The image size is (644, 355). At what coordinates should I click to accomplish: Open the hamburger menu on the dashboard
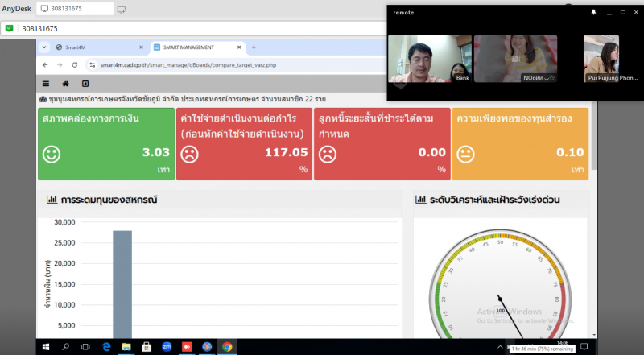click(46, 84)
